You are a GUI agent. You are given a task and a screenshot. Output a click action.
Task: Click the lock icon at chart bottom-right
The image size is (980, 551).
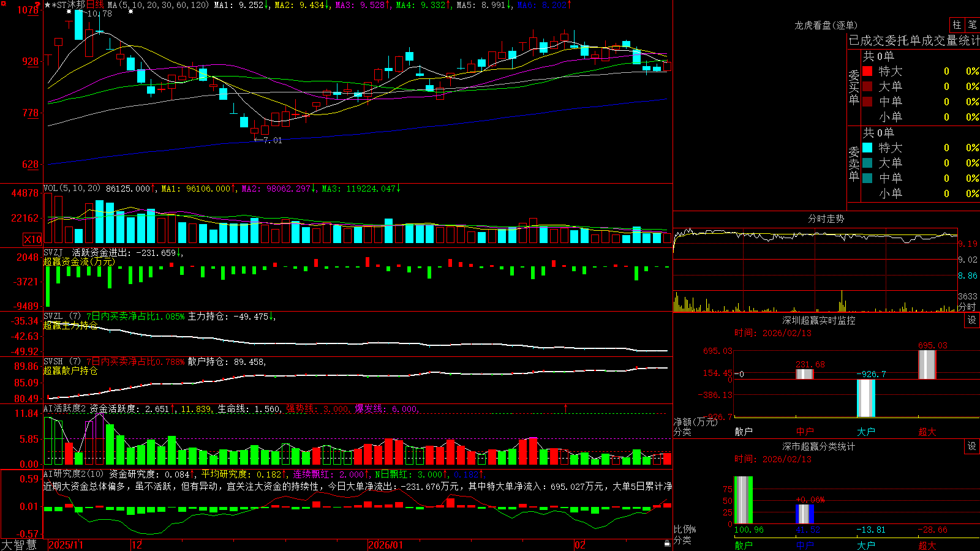667,544
